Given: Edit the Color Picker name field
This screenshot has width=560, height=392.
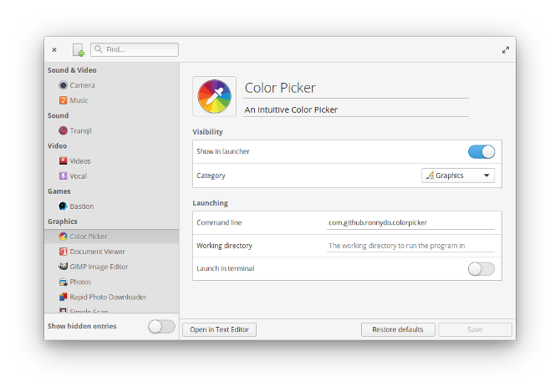Looking at the screenshot, I should click(356, 88).
